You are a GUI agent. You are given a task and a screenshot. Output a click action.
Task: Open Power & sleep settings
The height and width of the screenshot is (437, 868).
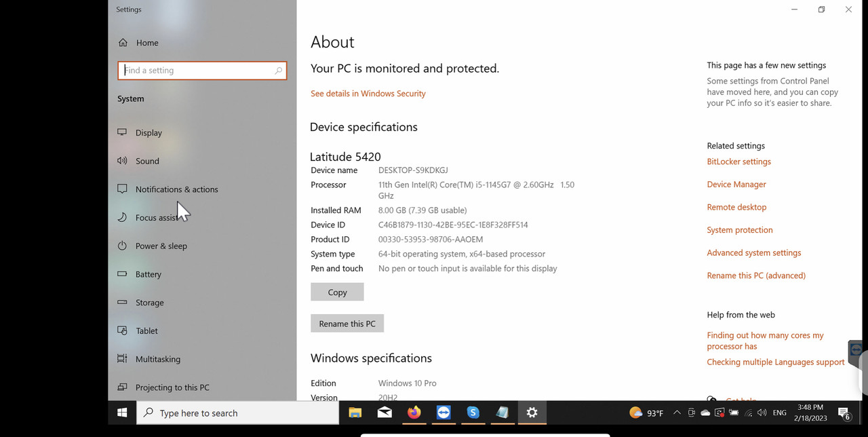(152, 246)
